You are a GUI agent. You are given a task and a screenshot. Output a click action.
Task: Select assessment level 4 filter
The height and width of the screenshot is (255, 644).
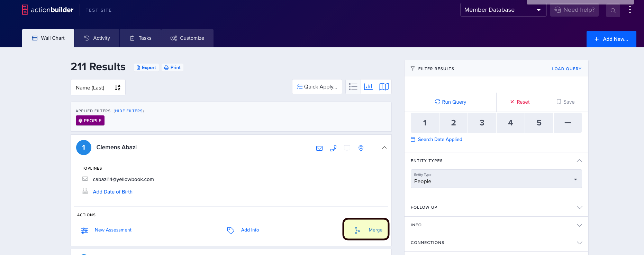point(510,123)
